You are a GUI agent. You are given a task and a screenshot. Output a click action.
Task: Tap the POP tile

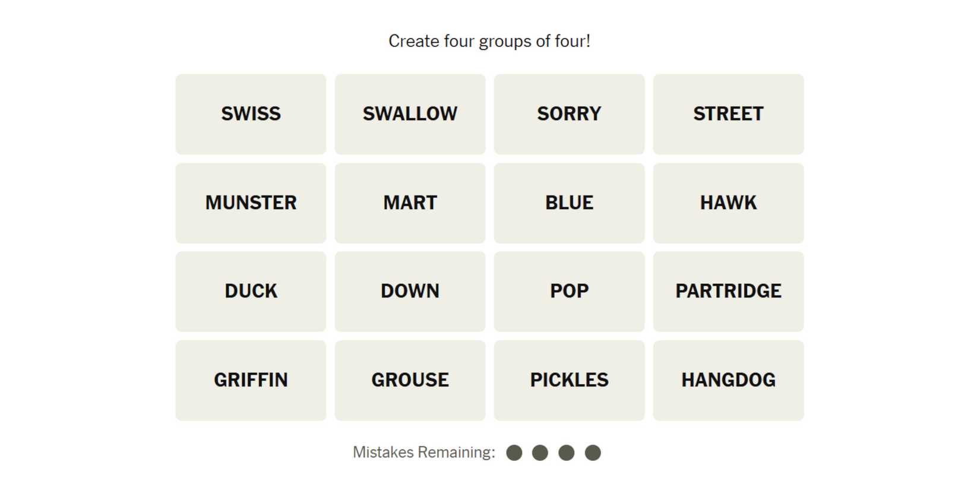tap(569, 292)
